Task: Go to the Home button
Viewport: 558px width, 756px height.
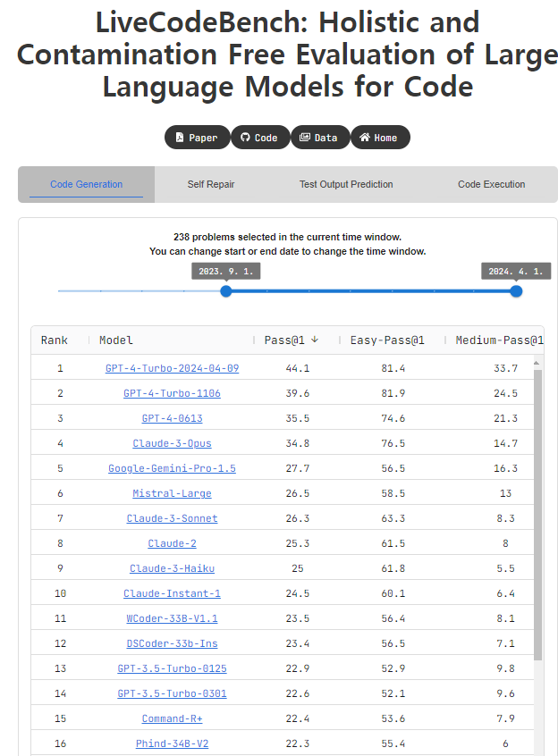Action: pos(380,138)
